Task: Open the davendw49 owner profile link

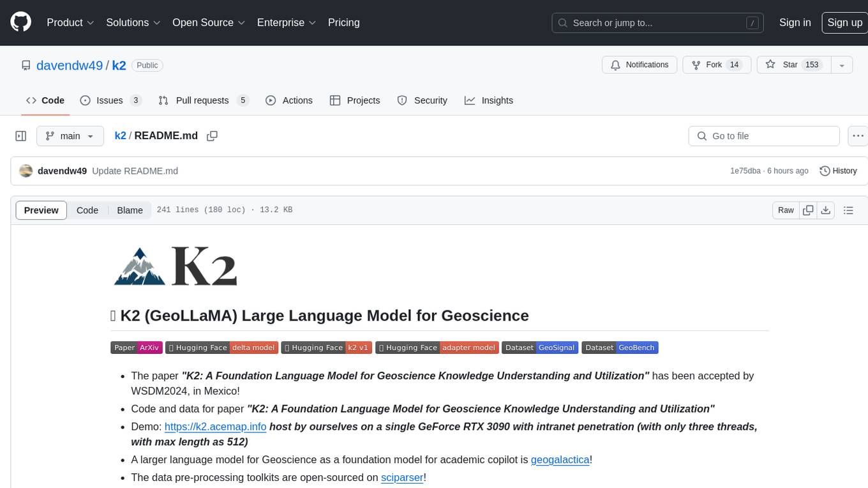Action: point(70,65)
